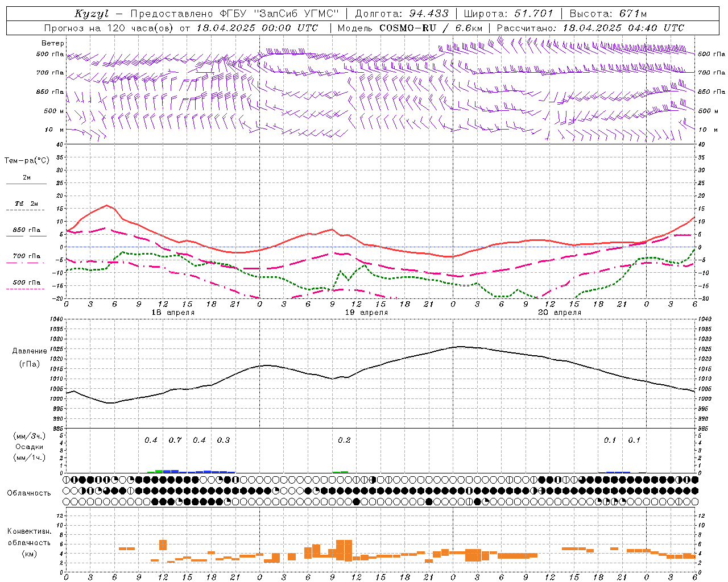This screenshot has height=582, width=728.
Task: Click the Kyzyl station name in the header
Action: coord(92,14)
